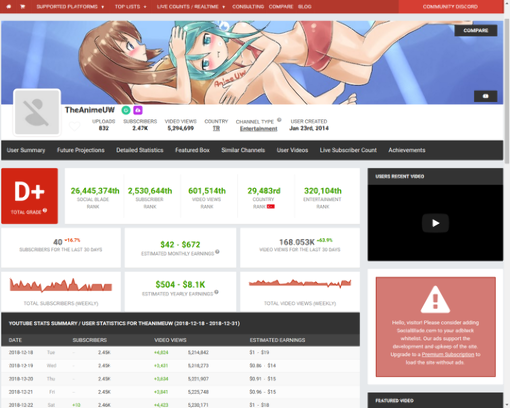Click the black Compare button on banner
This screenshot has height=408, width=510.
(x=476, y=30)
